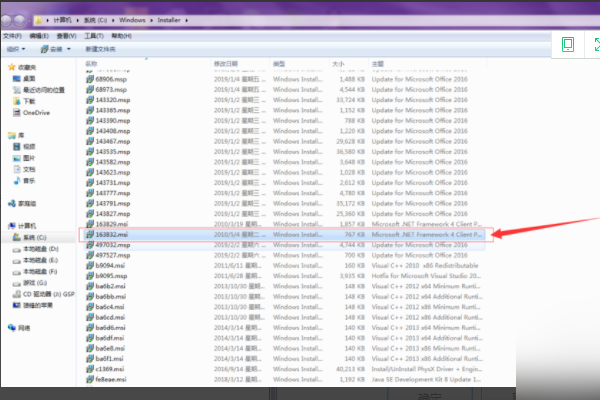
Task: Go to Windows in the address breadcrumb
Action: [132, 20]
